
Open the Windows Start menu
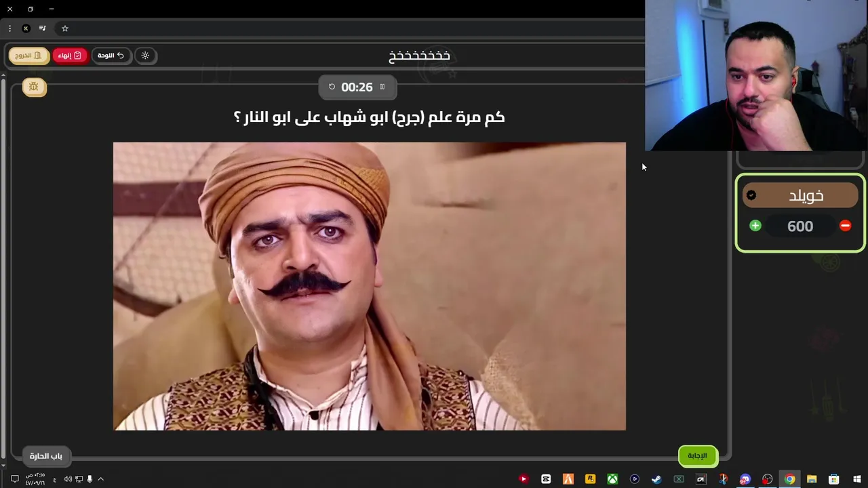(856, 479)
